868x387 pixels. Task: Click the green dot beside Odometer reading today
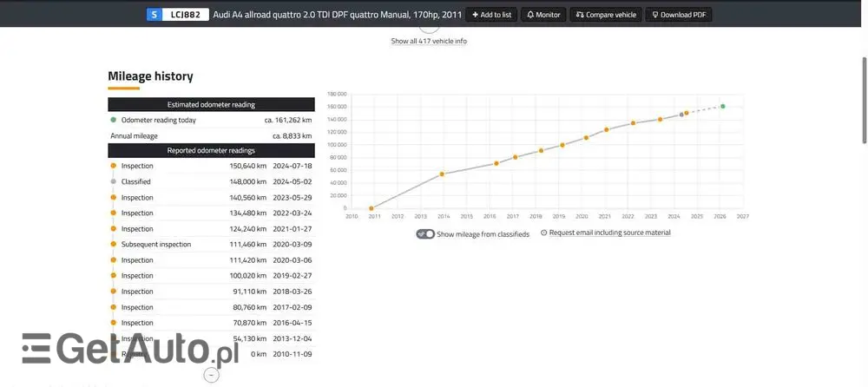coord(114,121)
